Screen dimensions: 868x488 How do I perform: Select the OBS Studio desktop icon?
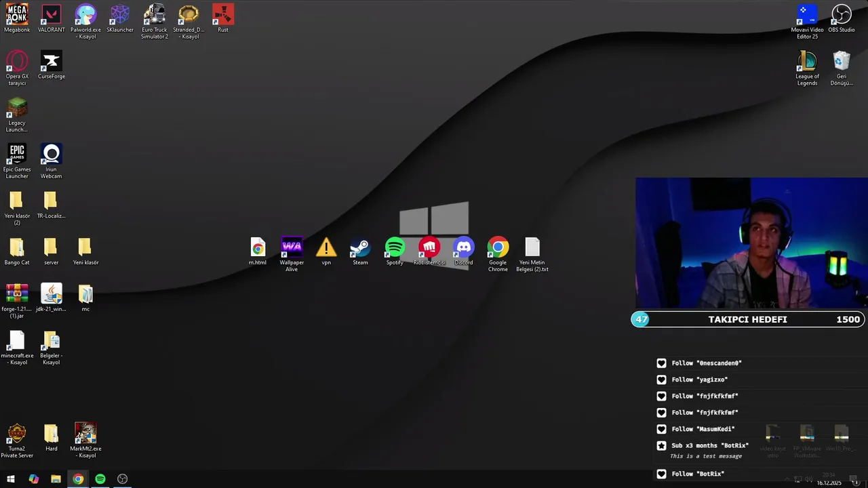coord(842,18)
